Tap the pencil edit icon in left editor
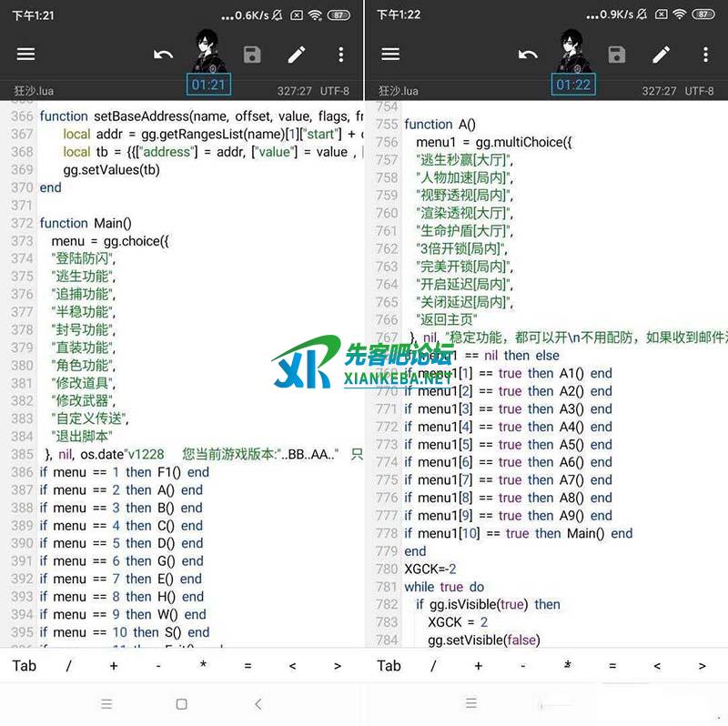The height and width of the screenshot is (726, 728). (297, 55)
